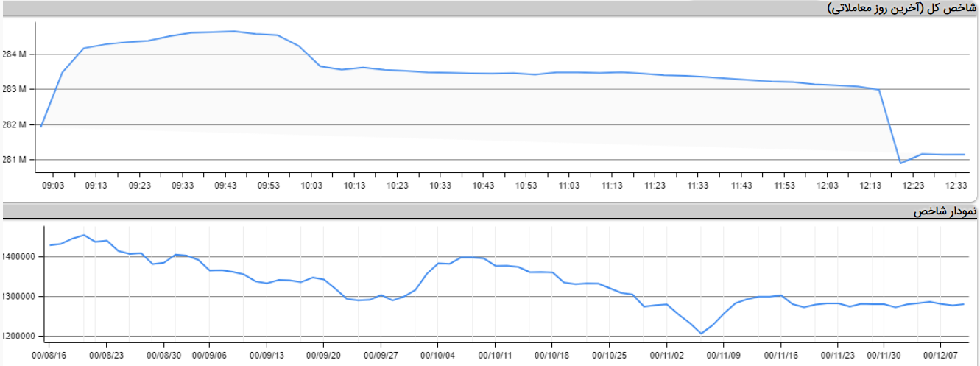Screen dimensions: 980x366
Task: Click the index chart's lowest dip after 00/11/02
Action: coord(701,334)
